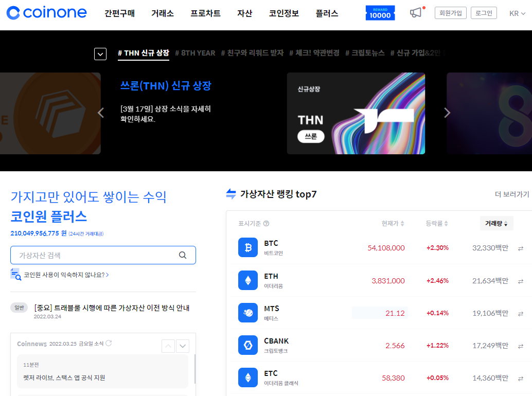This screenshot has height=396, width=532.
Task: Click the CBANK Cryptobank coin icon
Action: [x=247, y=345]
